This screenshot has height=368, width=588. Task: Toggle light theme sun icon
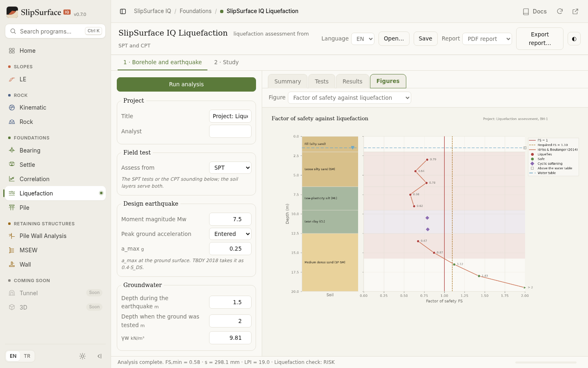[82, 356]
